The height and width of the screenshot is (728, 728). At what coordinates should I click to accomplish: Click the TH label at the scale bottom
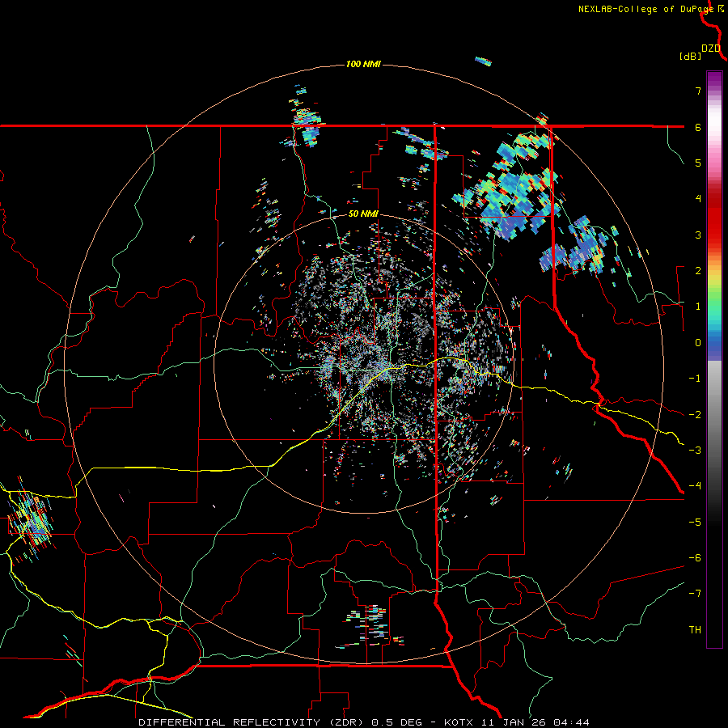pos(695,630)
